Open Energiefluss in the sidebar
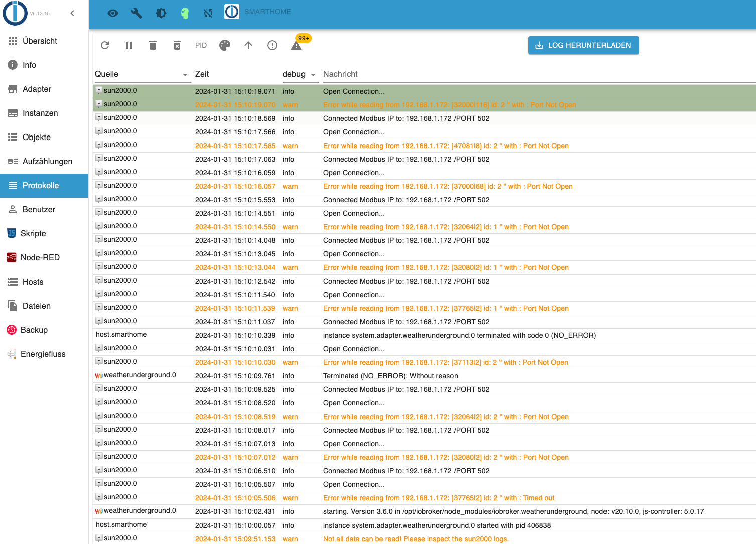 pyautogui.click(x=44, y=354)
